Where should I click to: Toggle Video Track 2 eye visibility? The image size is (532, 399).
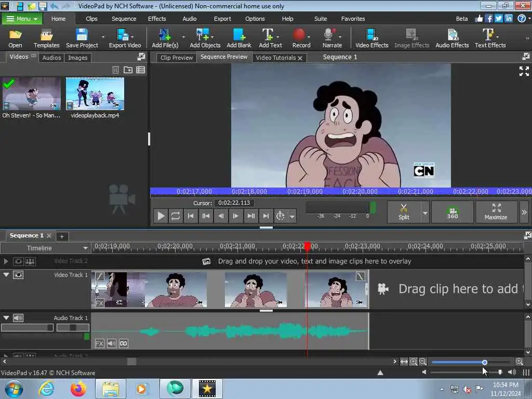click(18, 261)
